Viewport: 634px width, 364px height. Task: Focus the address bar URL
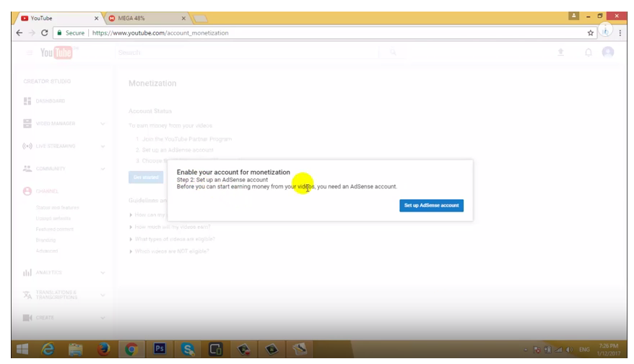pos(160,32)
